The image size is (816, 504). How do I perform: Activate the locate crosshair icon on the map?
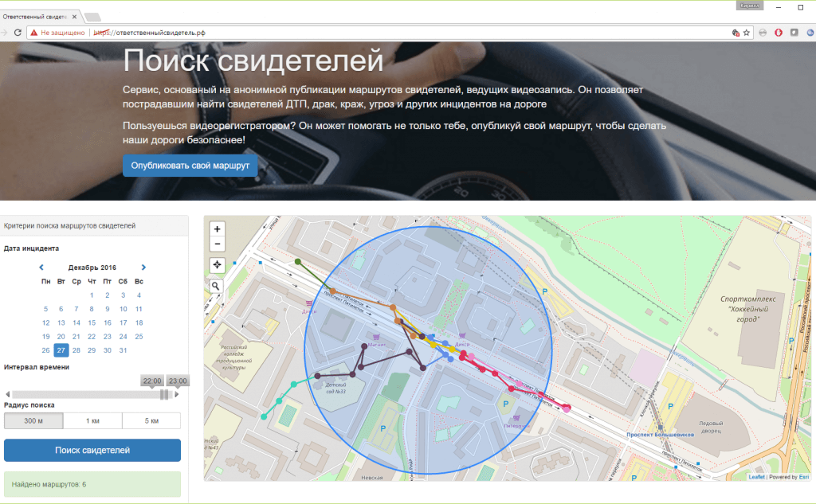coord(215,265)
